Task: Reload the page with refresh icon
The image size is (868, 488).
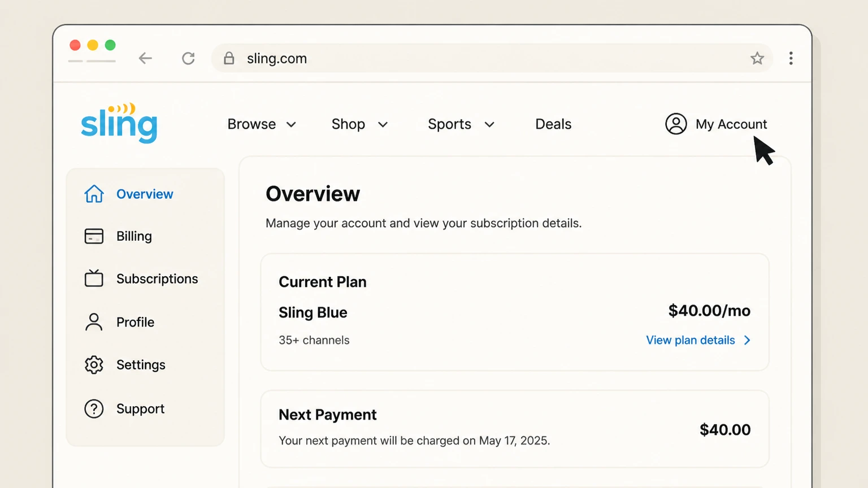Action: (x=188, y=58)
